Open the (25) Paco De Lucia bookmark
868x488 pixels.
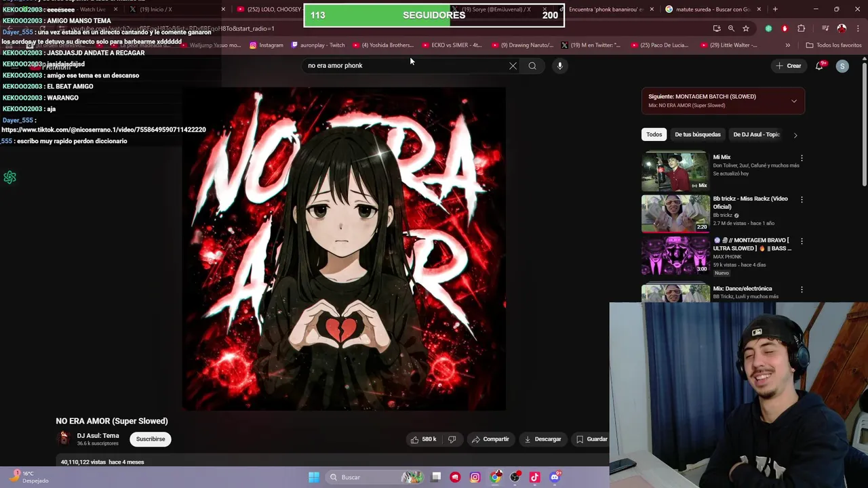pyautogui.click(x=660, y=45)
